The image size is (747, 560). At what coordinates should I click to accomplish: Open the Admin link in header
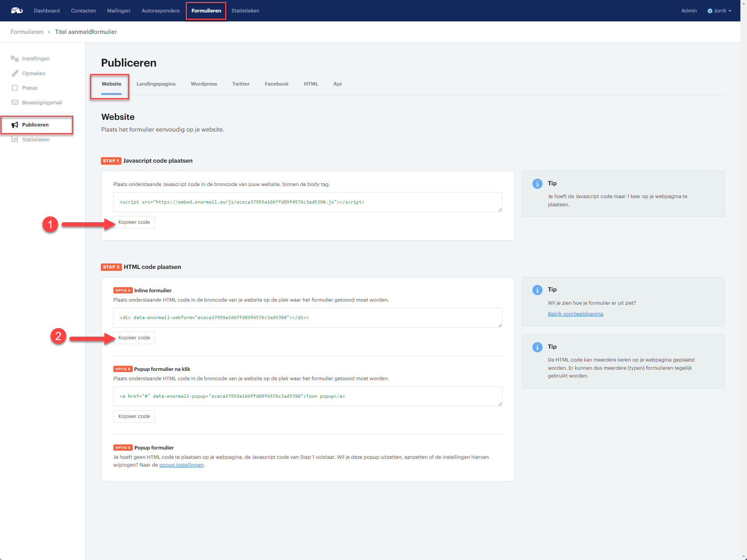(x=689, y=11)
